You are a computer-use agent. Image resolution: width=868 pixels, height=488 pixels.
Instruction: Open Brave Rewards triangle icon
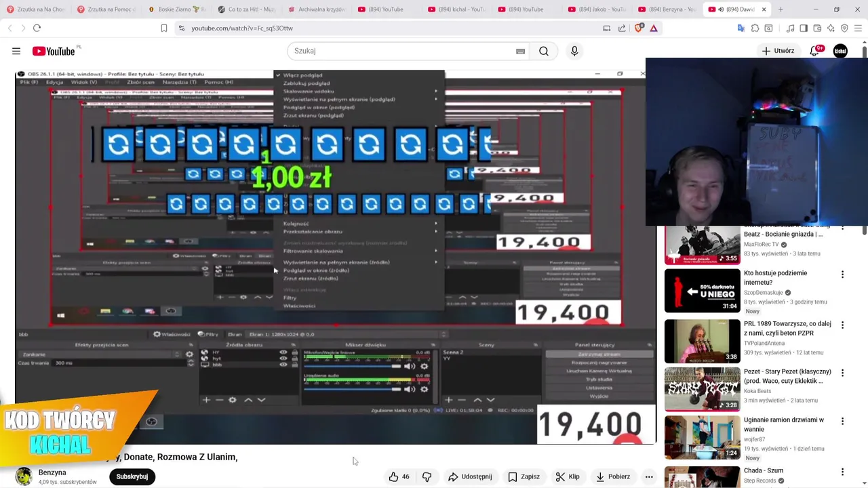pyautogui.click(x=654, y=28)
